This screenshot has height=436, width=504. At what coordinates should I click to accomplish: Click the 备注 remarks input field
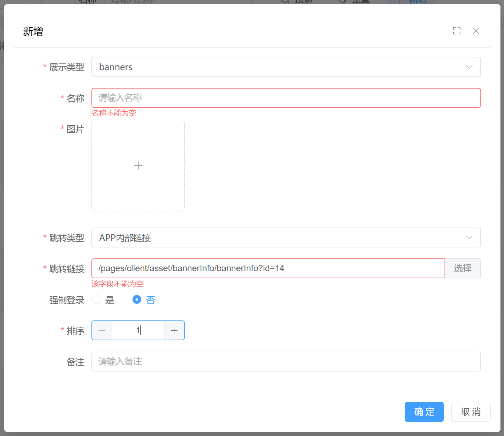click(x=286, y=362)
